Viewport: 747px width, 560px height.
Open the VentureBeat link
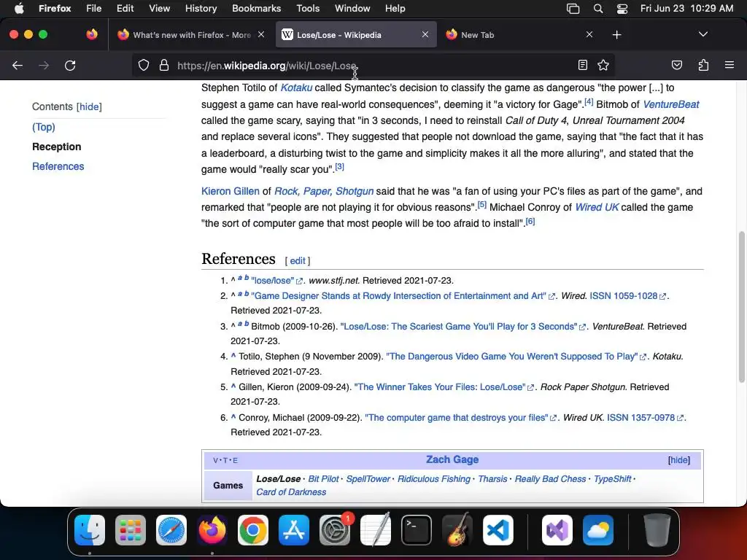671,104
